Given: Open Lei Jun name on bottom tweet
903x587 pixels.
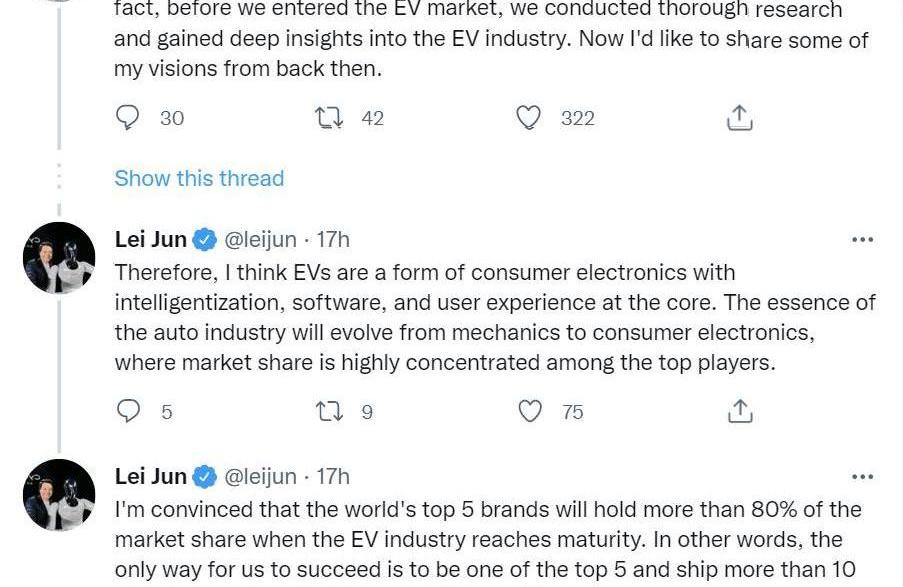Looking at the screenshot, I should click(151, 476).
